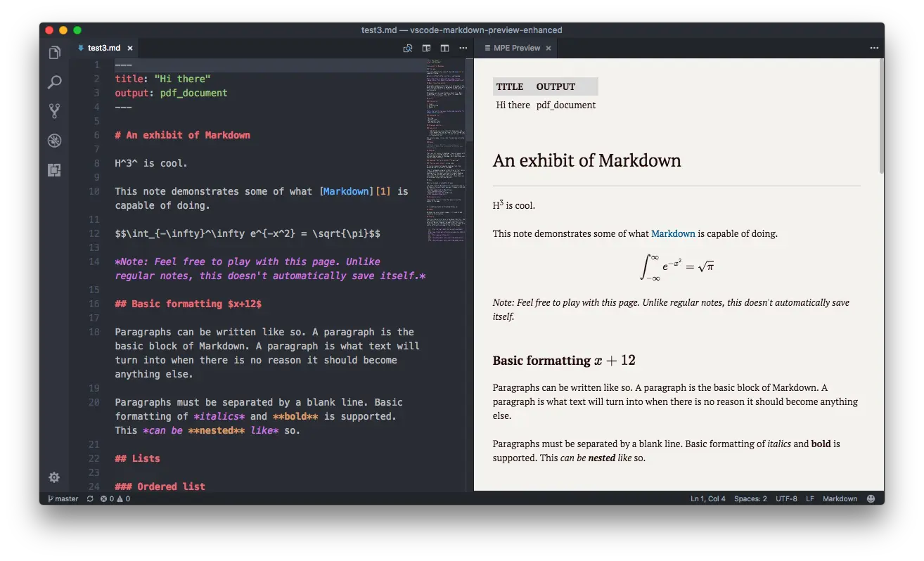Click Spaces: 2 indentation setting

tap(750, 498)
